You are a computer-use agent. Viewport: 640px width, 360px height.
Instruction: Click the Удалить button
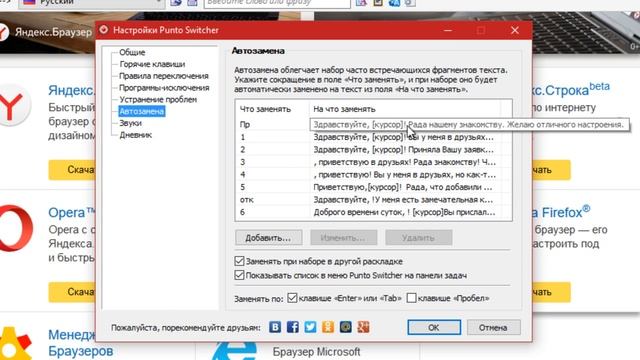(419, 238)
